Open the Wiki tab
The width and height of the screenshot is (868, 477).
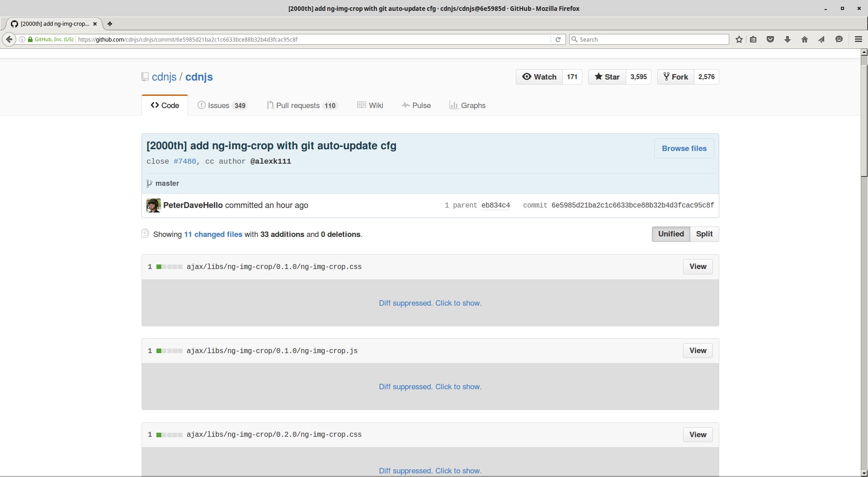[370, 105]
